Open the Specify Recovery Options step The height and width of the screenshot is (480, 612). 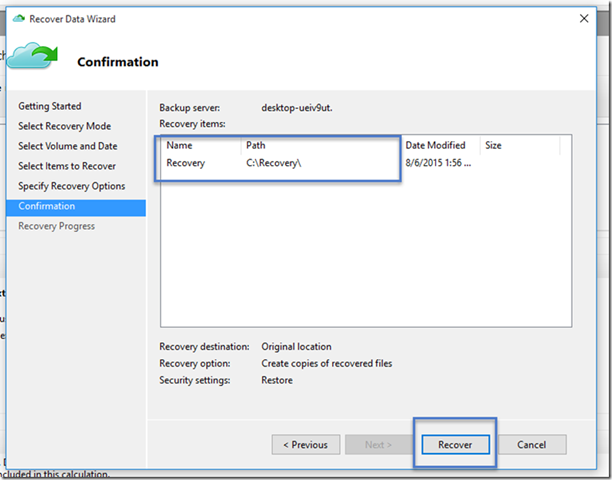pos(72,186)
